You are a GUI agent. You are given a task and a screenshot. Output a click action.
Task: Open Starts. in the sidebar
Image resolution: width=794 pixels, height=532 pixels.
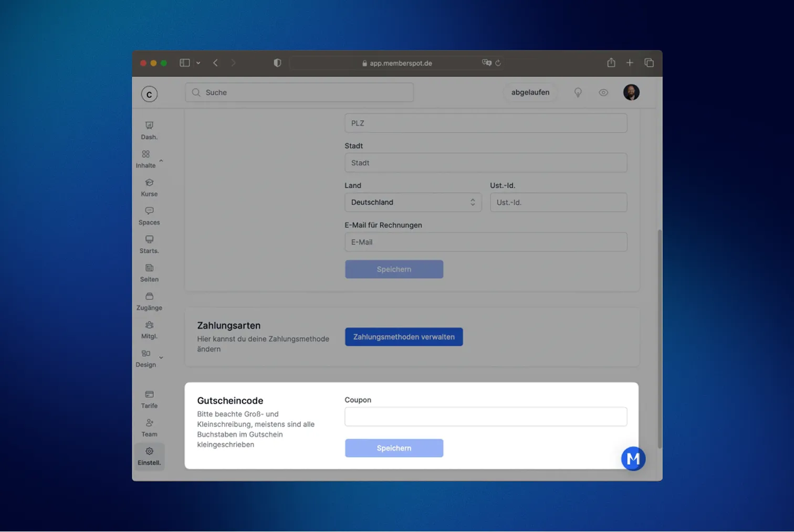click(149, 244)
